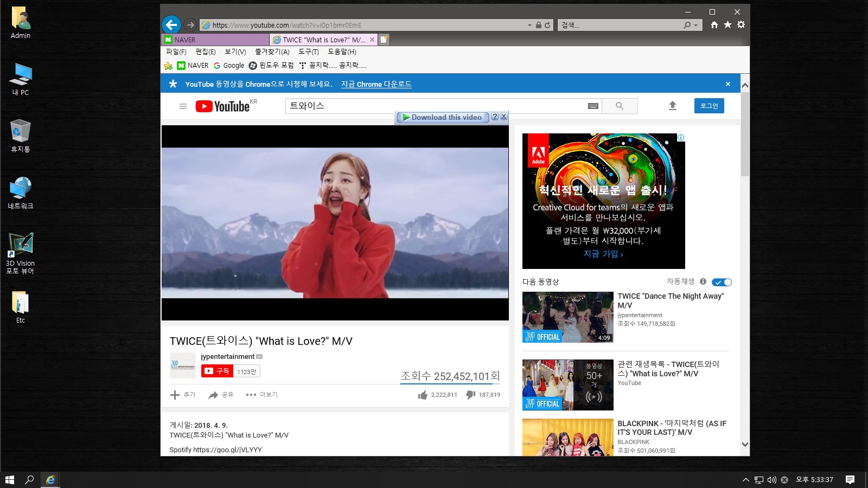
Task: Open the What is Love playlist thumbnail
Action: pyautogui.click(x=567, y=384)
